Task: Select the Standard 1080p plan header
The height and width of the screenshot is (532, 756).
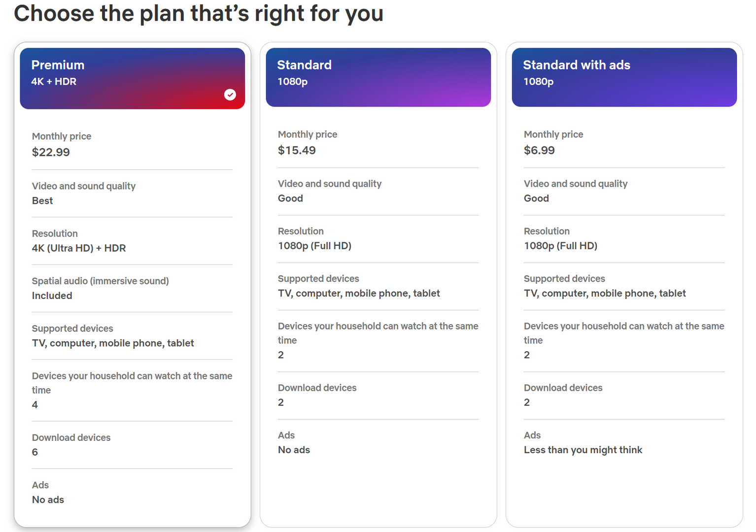Action: tap(378, 77)
